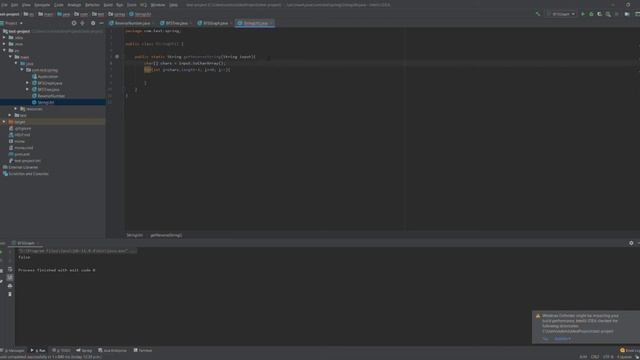This screenshot has height=360, width=640.
Task: Clear console with the trash icon
Action: tap(10, 294)
